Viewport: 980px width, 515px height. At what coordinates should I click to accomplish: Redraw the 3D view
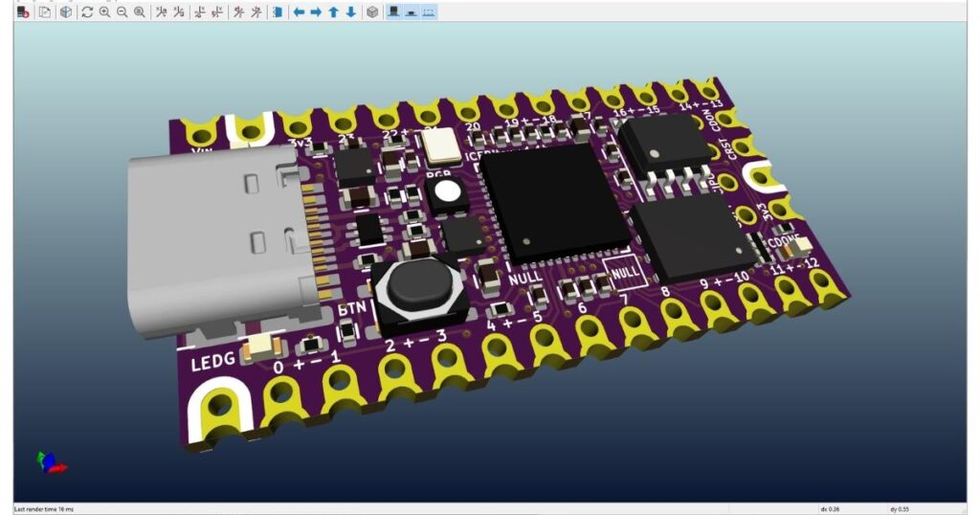point(87,11)
